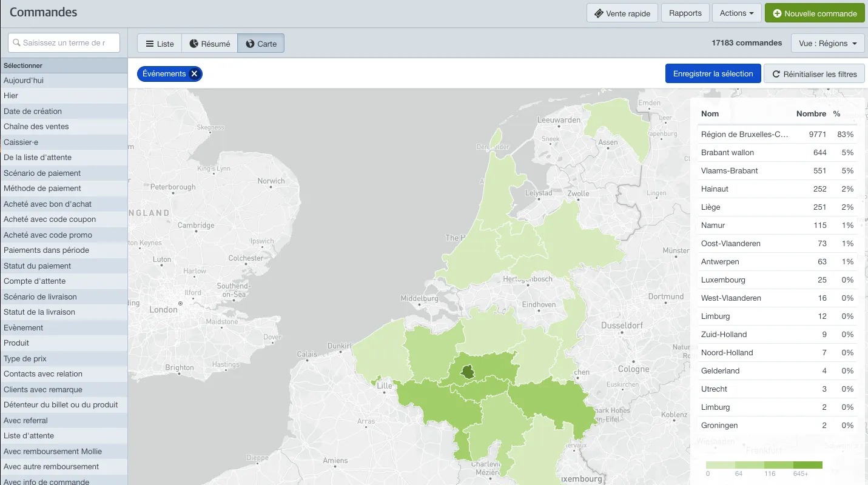Create a Nouvelle commande
This screenshot has width=868, height=485.
[815, 13]
